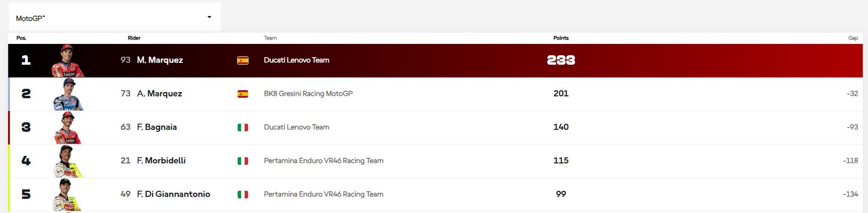
Task: Select F. Morbidelli rider name
Action: tap(161, 161)
